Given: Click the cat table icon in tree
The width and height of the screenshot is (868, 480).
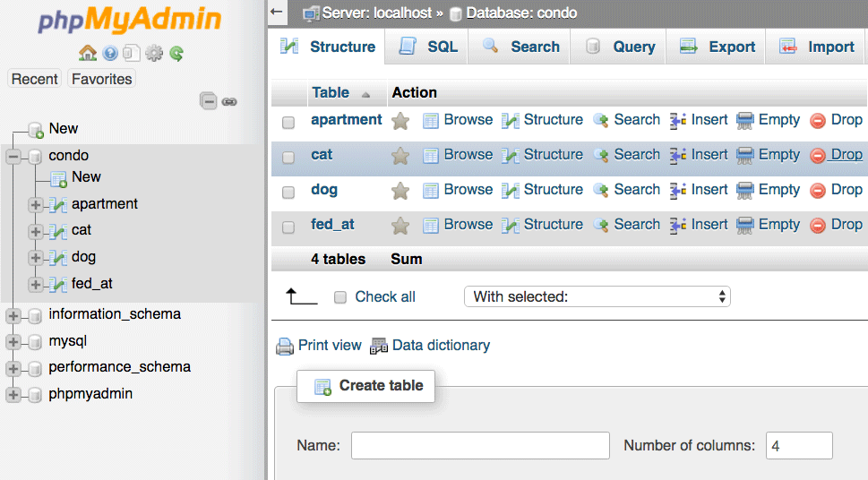Looking at the screenshot, I should coord(58,231).
